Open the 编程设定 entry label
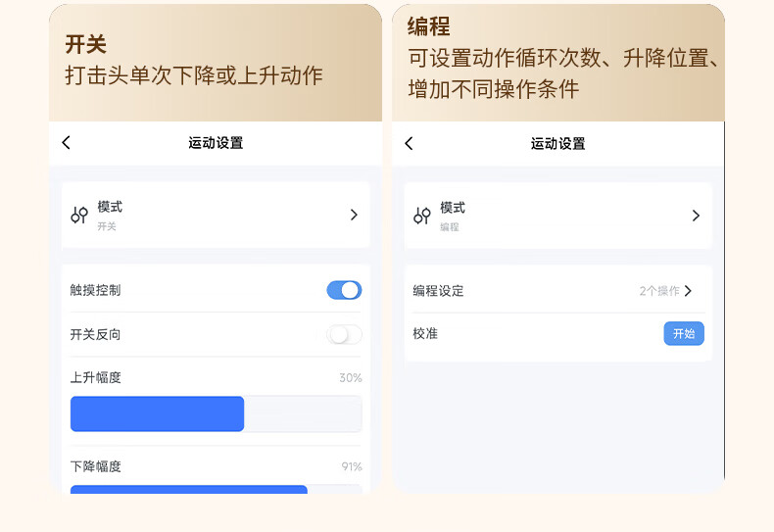774x532 pixels. 439,291
